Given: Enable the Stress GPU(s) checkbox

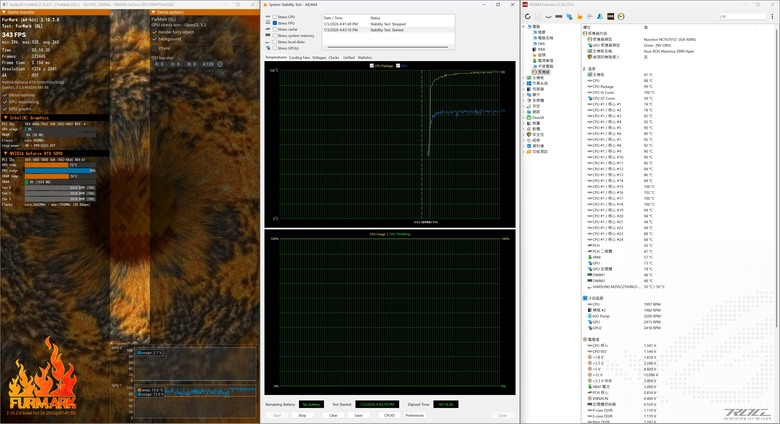Looking at the screenshot, I should pos(275,48).
